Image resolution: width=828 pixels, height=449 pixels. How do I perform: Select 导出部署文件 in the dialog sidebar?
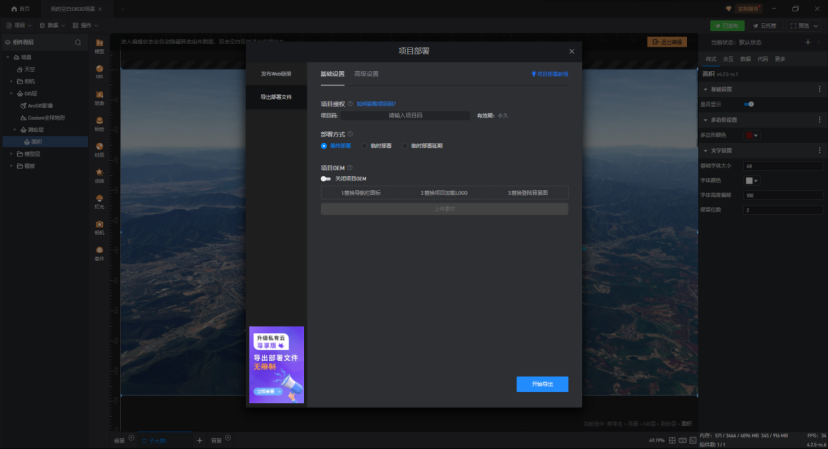pos(276,97)
